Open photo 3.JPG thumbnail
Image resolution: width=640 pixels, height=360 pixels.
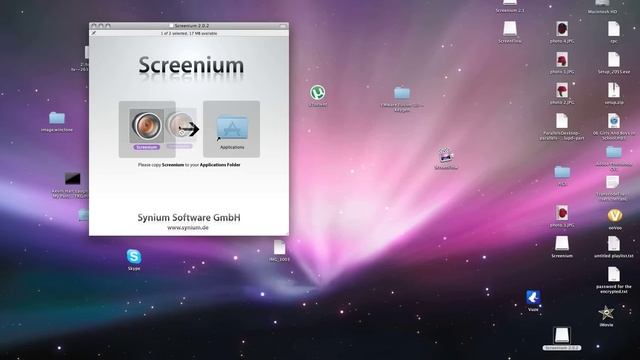click(x=562, y=213)
